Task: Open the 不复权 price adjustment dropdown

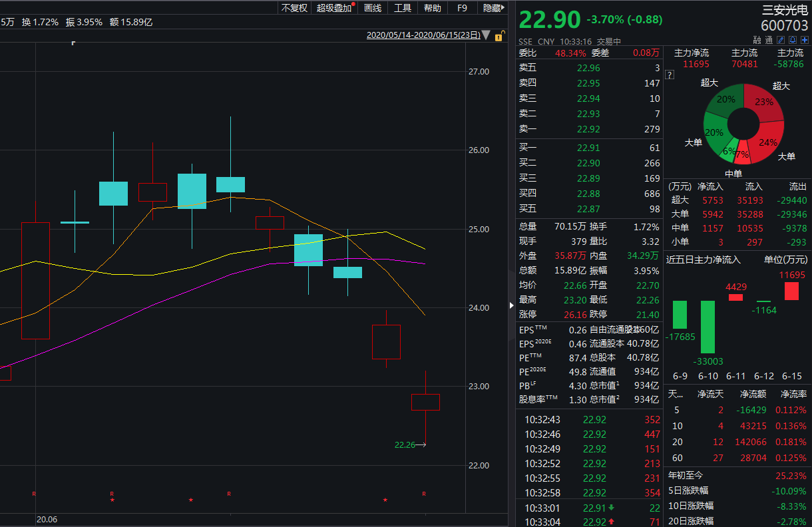Action: (294, 8)
